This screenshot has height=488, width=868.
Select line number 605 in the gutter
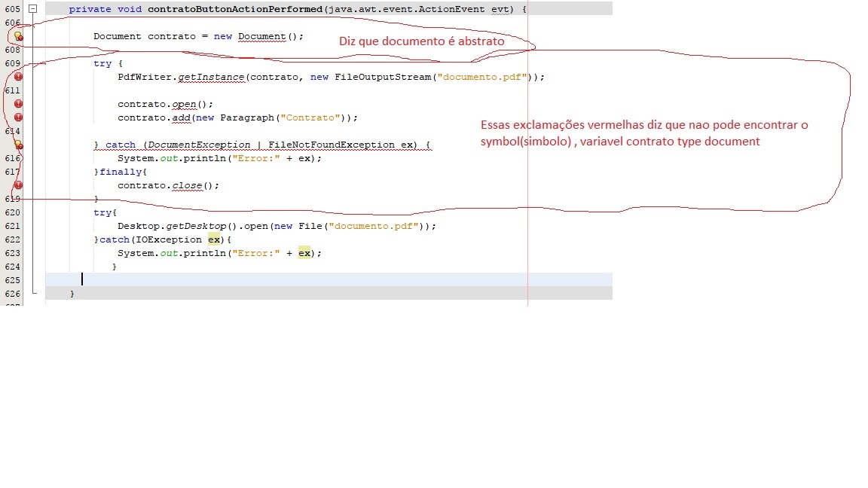[12, 9]
